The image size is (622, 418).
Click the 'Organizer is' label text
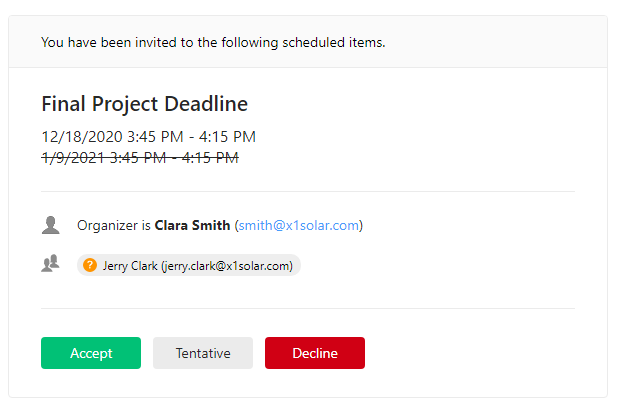tap(114, 225)
